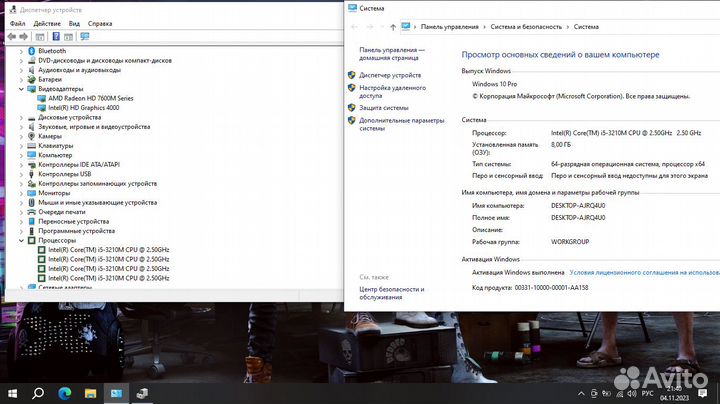Expand Звуковые, игровые и видеоустройства

(x=21, y=127)
